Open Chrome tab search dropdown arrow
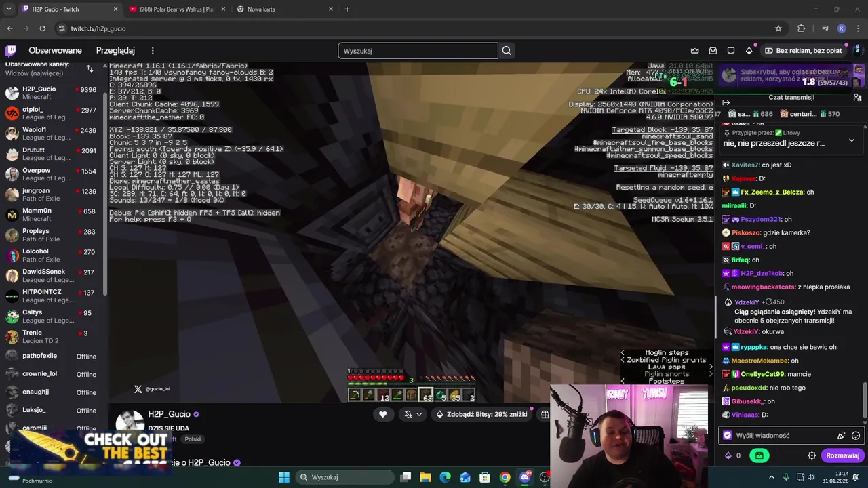The image size is (868, 488). (9, 9)
